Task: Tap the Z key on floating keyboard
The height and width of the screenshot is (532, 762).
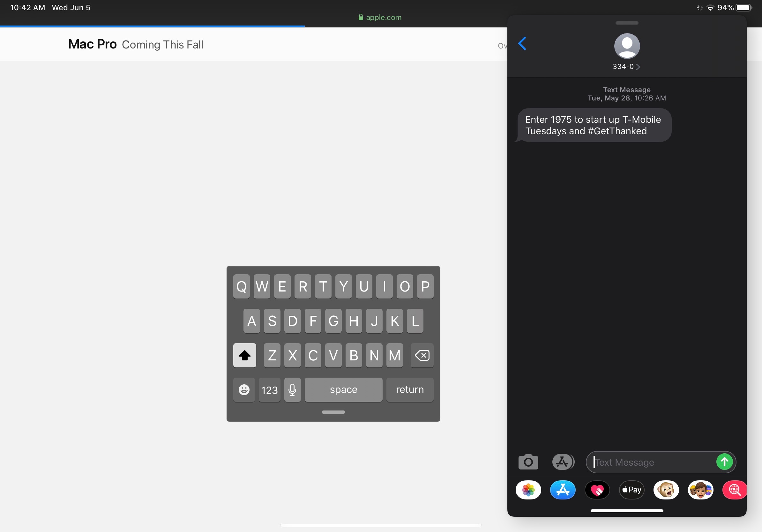Action: pyautogui.click(x=272, y=355)
